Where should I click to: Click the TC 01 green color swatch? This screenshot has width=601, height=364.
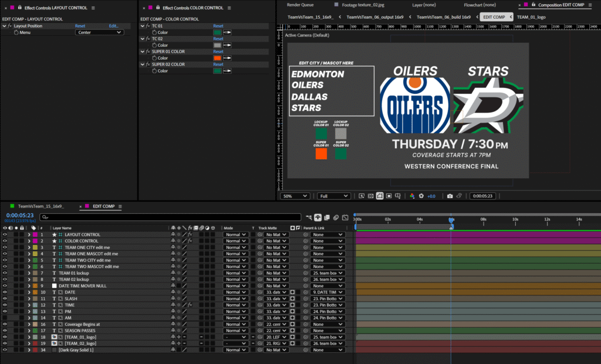coord(217,33)
